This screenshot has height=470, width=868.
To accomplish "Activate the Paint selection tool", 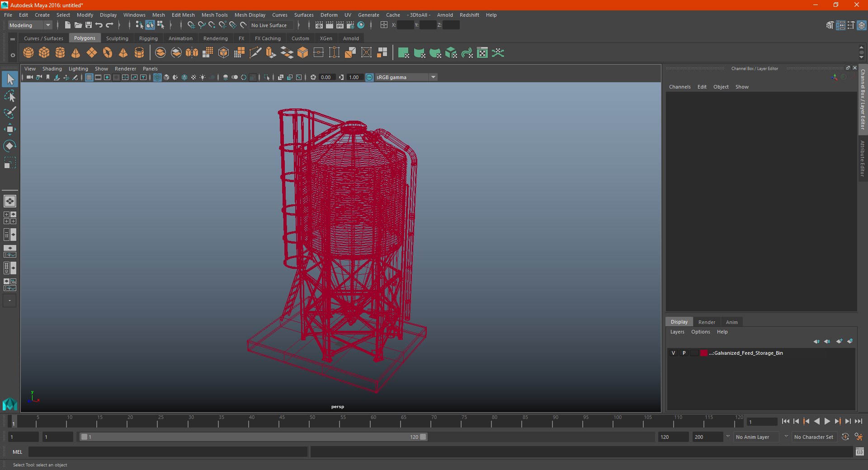I will click(x=10, y=113).
